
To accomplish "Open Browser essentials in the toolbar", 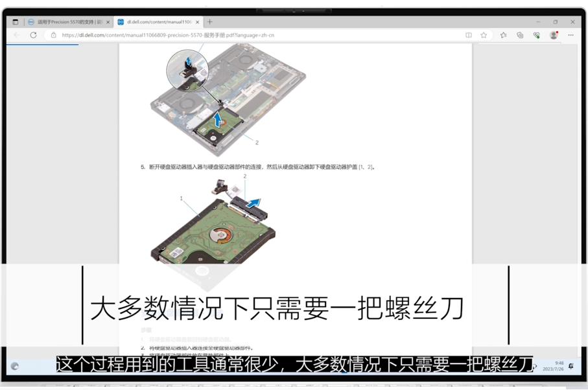I will [537, 35].
